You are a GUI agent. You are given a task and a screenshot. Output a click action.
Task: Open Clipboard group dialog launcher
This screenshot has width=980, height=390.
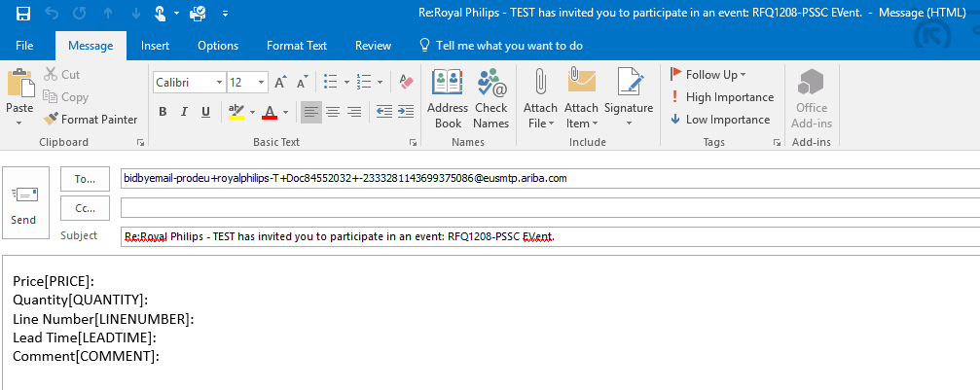(140, 143)
